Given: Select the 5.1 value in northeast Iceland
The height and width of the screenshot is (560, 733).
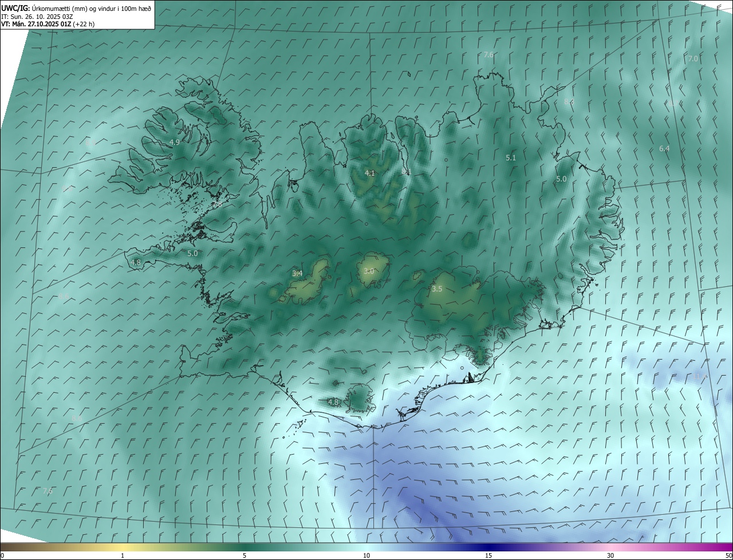Looking at the screenshot, I should pyautogui.click(x=511, y=157).
